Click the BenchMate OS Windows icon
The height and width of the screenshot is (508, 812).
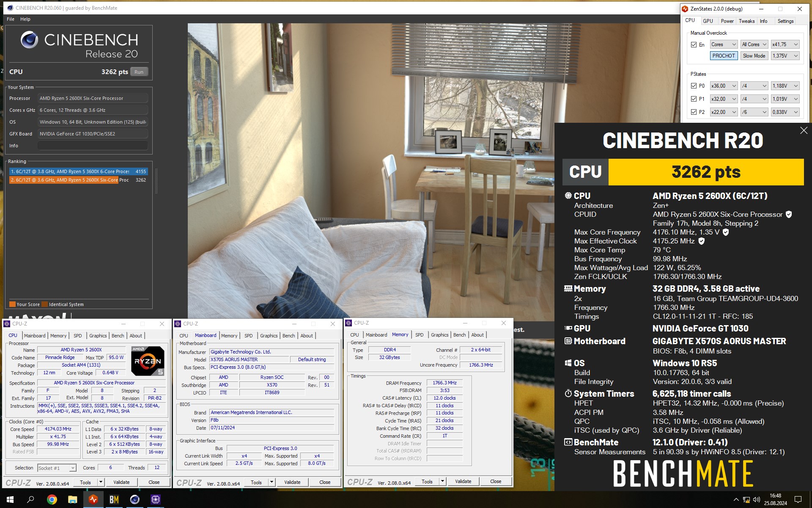point(568,363)
